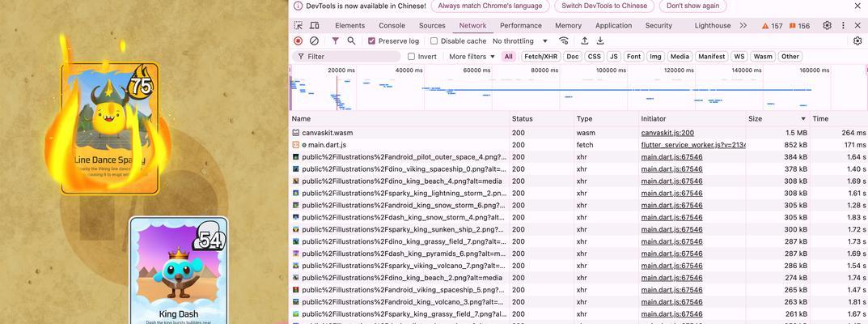
Task: Open the Sources tab
Action: coord(432,25)
